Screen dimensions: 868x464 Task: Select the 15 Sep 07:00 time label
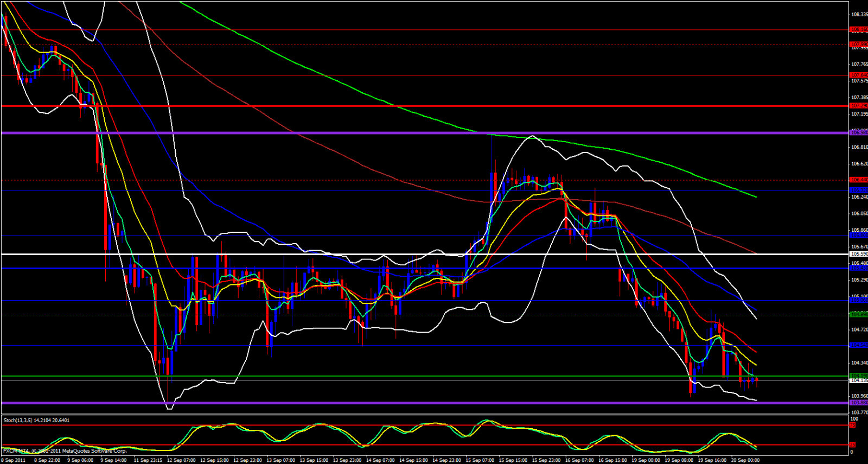tap(480, 460)
